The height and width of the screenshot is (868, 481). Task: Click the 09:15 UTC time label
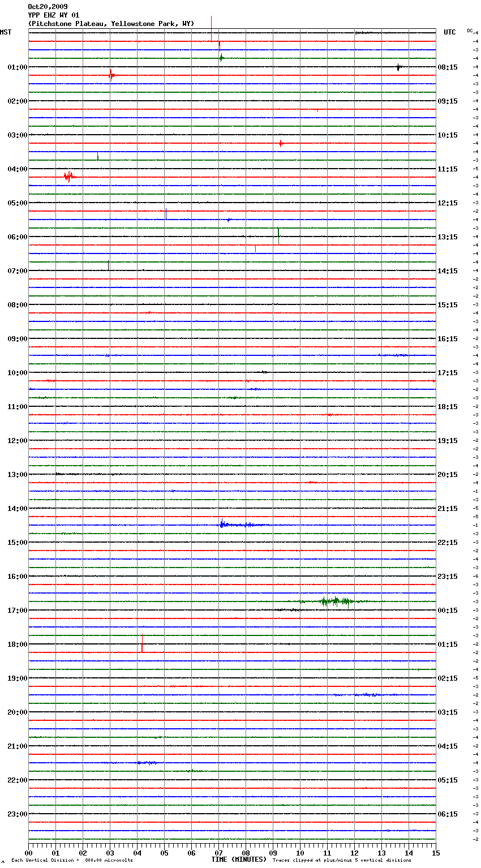(448, 101)
